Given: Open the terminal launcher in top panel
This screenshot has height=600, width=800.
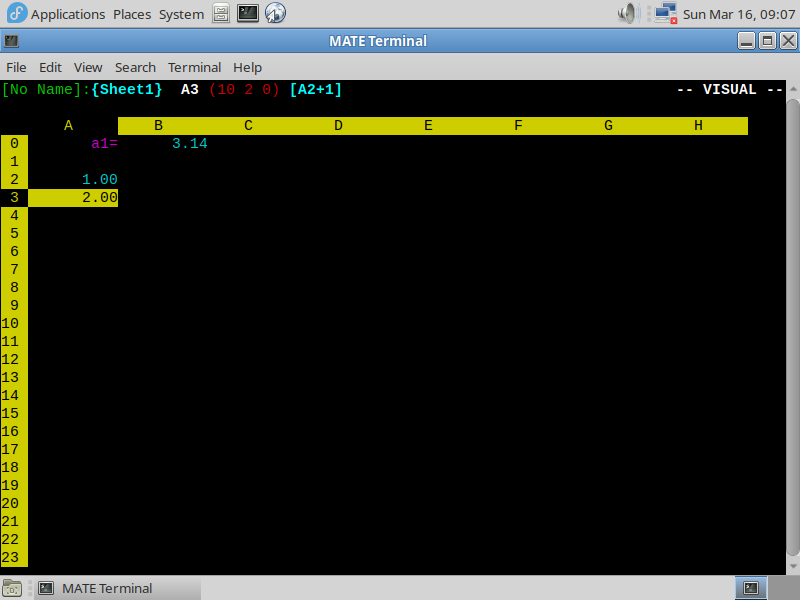Looking at the screenshot, I should click(x=248, y=14).
